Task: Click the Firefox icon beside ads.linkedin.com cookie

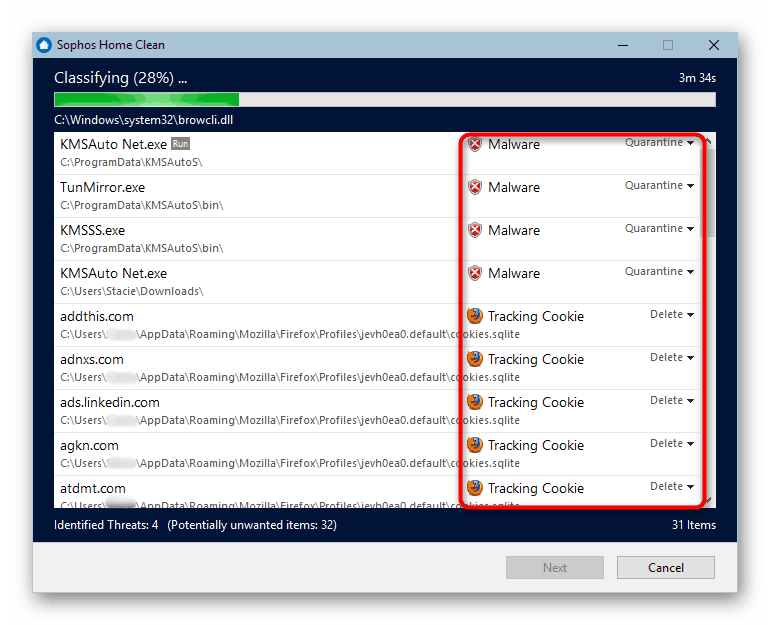Action: [475, 402]
